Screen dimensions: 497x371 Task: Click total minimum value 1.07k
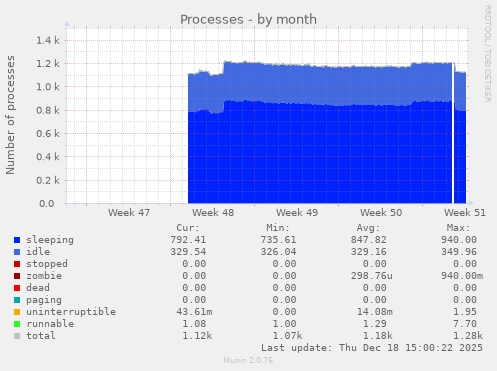coord(287,336)
